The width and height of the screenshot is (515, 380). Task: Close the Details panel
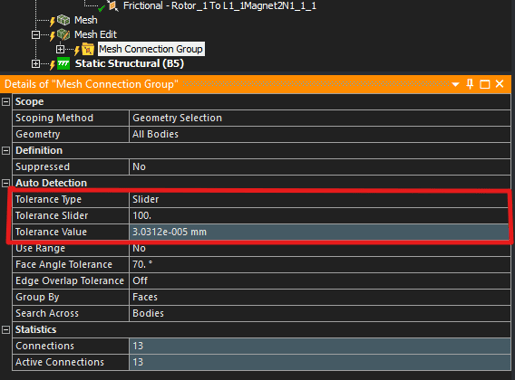[x=499, y=84]
